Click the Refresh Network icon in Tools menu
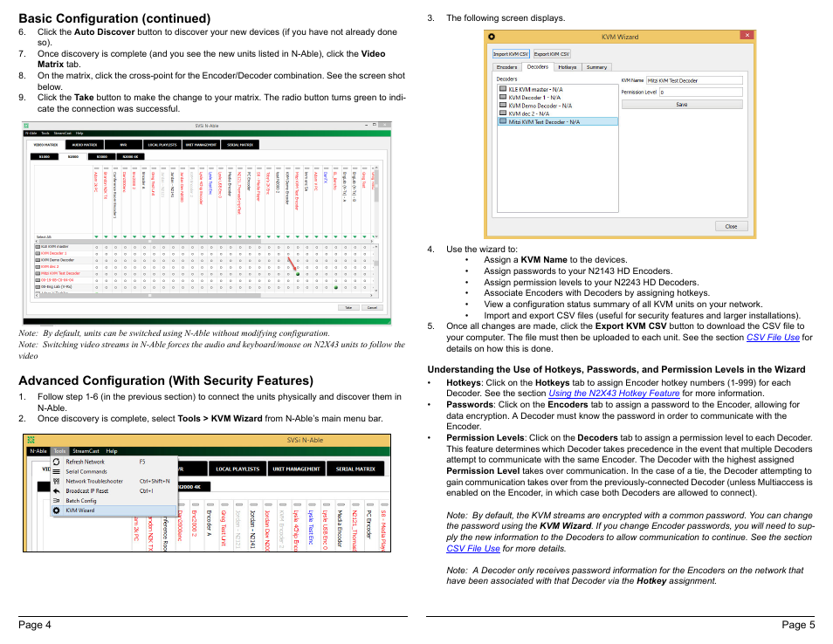833x644 pixels. click(56, 462)
